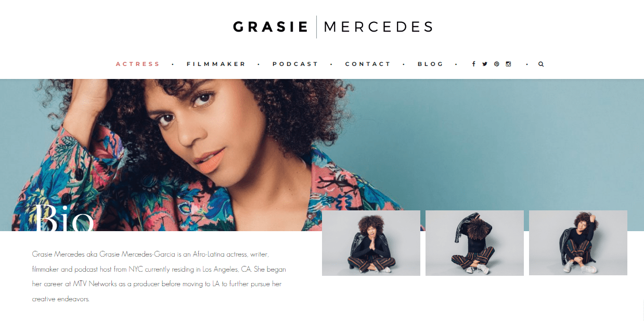Image resolution: width=644 pixels, height=321 pixels.
Task: Open thumbnail with jacket over head
Action: (474, 243)
